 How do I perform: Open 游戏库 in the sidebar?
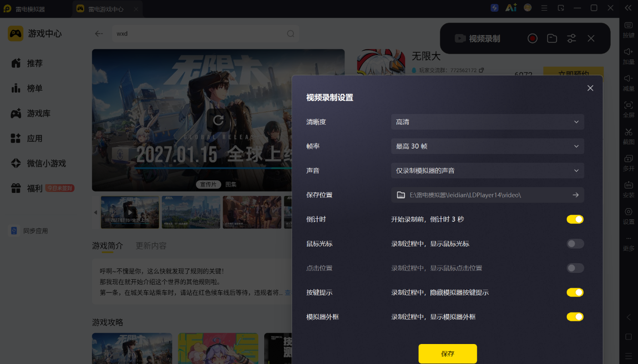coord(39,114)
